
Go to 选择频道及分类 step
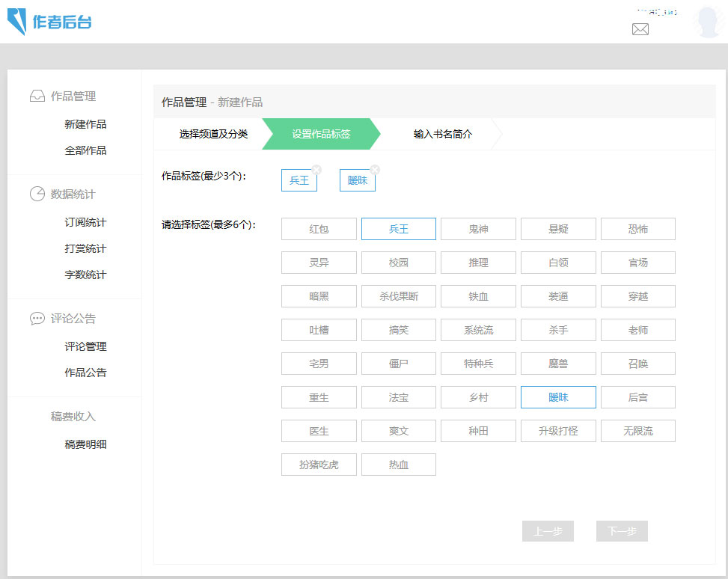(213, 135)
